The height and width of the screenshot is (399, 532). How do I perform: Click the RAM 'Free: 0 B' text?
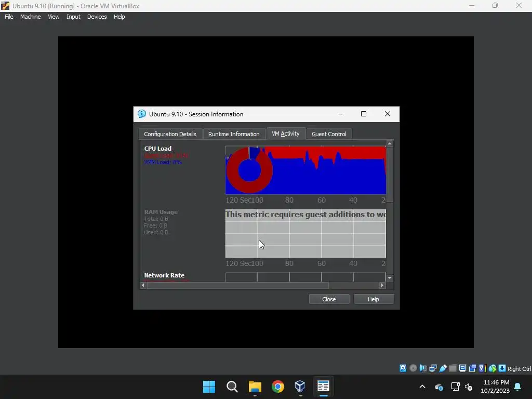coord(155,225)
